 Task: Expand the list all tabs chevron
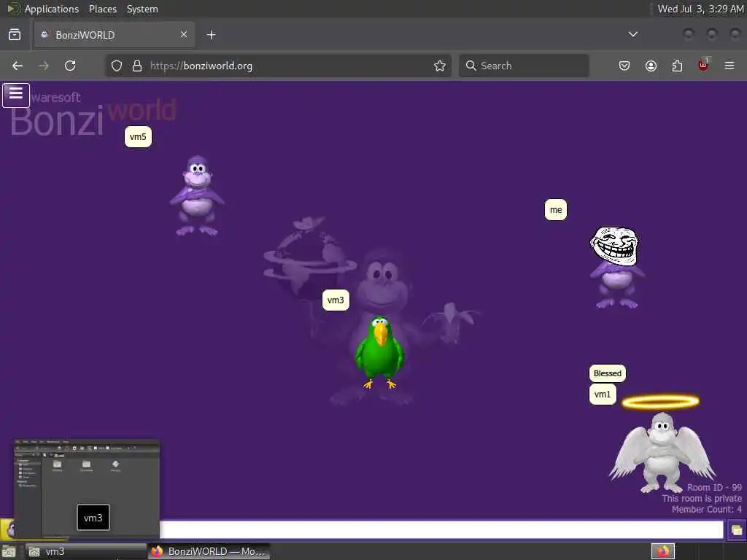pos(632,34)
